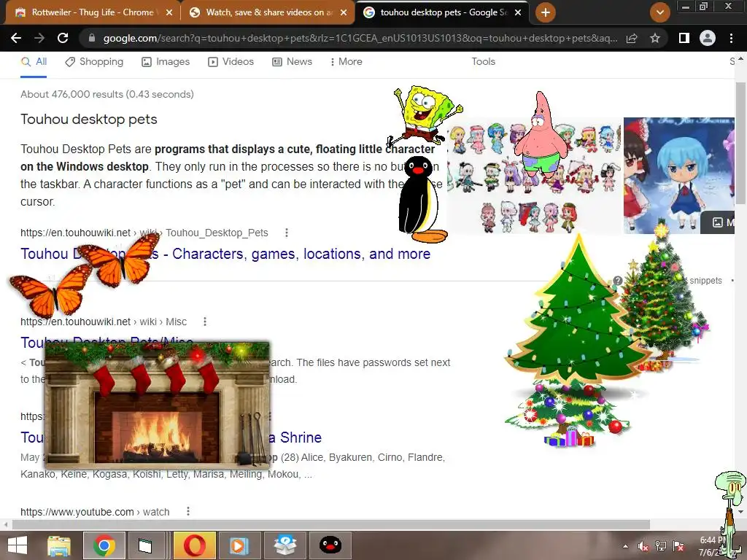Go back to the previous page
747x560 pixels.
click(16, 38)
